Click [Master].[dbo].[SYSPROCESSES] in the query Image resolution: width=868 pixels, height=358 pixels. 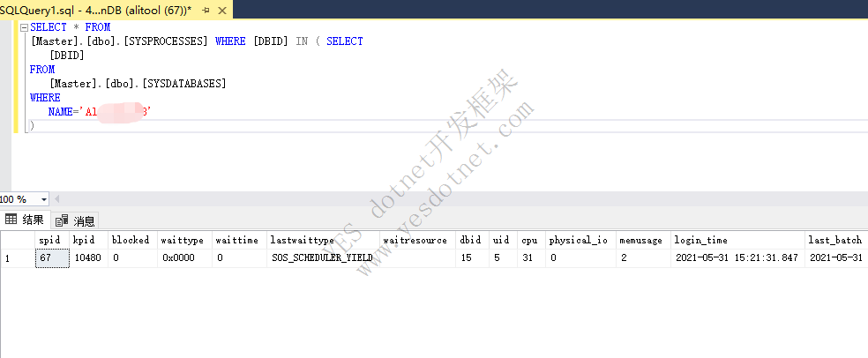tap(120, 41)
